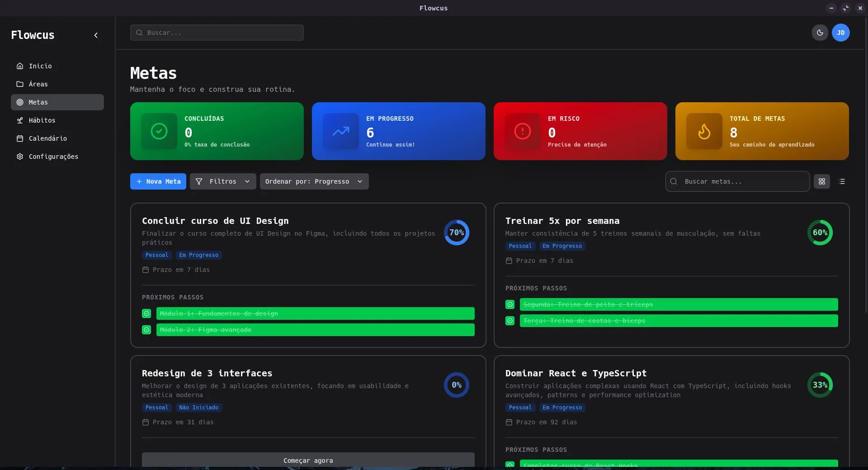
Task: Click the Em Progresso trend icon
Action: pos(341,131)
